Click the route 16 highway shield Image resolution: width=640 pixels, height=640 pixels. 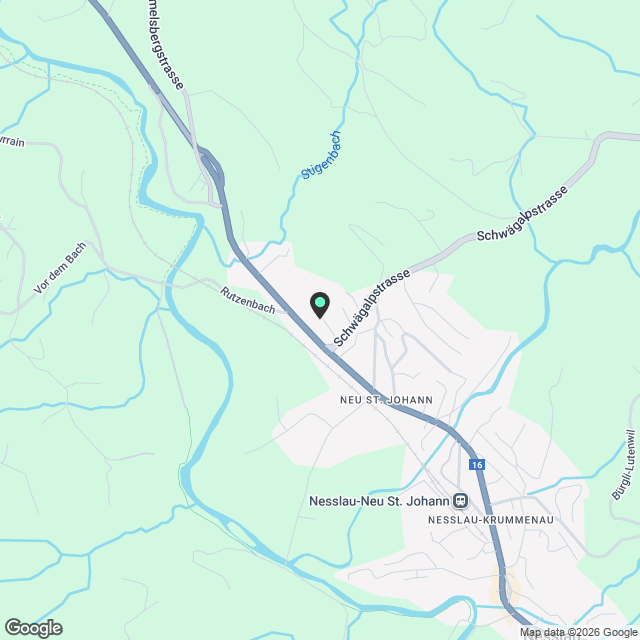click(x=476, y=464)
